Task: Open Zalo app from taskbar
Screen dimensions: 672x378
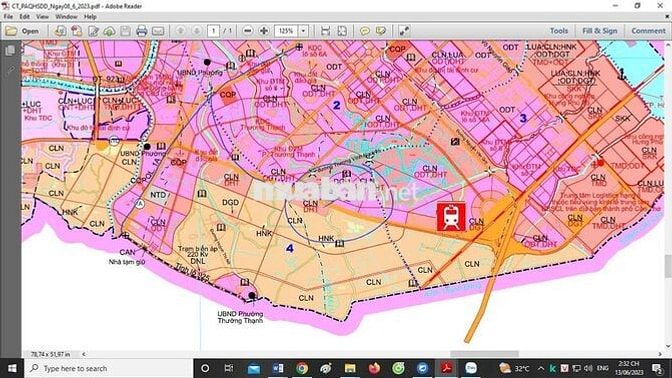Action: pos(471,368)
